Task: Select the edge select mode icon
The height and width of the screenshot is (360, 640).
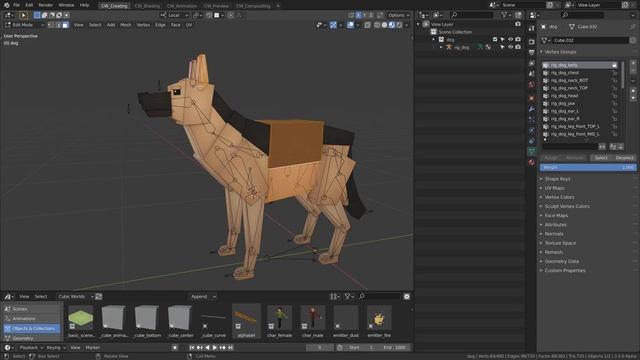Action: 58,25
